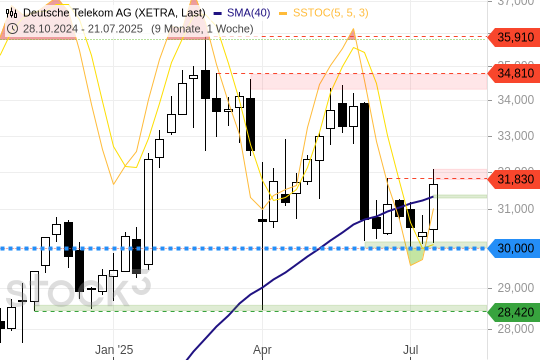Viewport: 540px width, 360px height.
Task: Click the Jan '25 time axis label
Action: (x=114, y=350)
